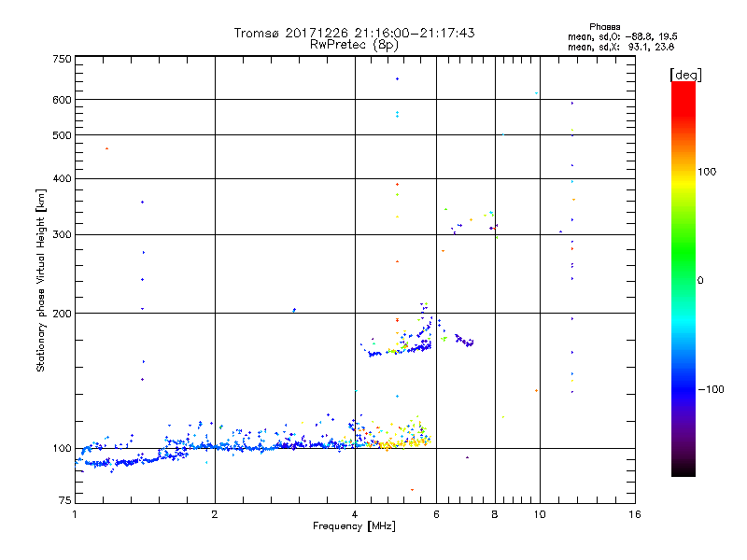Click the '2' frequency axis label
The width and height of the screenshot is (747, 560).
[x=215, y=514]
